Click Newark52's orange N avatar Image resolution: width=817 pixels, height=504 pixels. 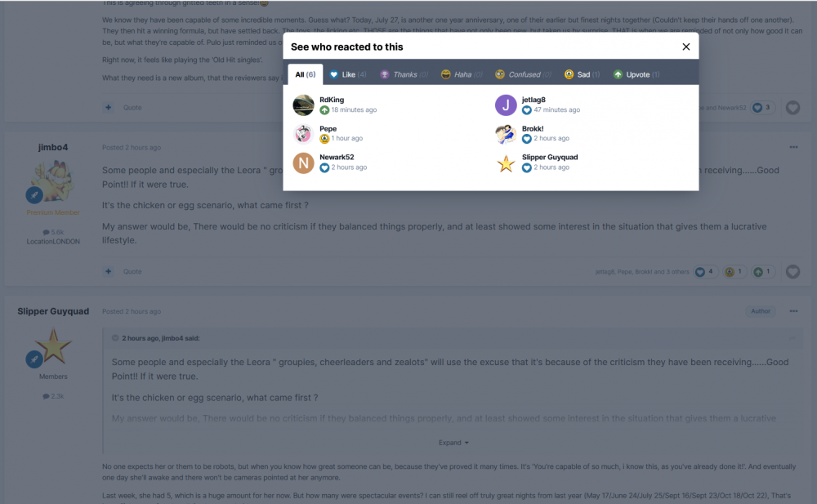point(303,163)
